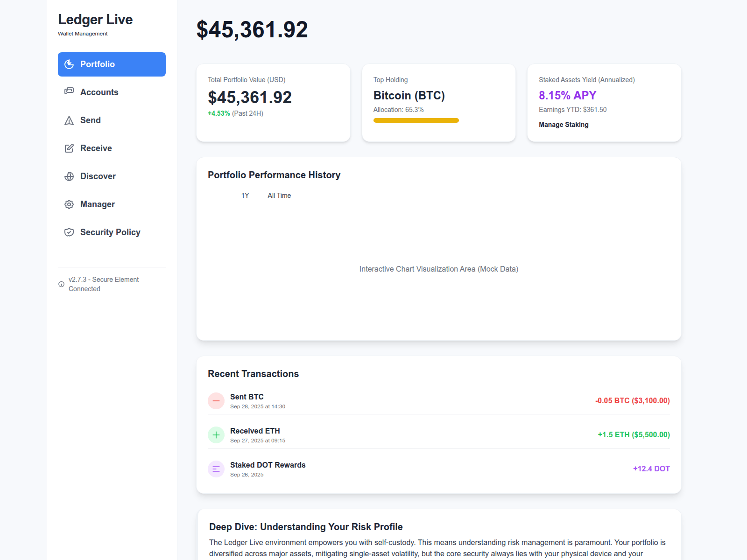Click the Bitcoin (BTC) top holding heading

coord(409,96)
